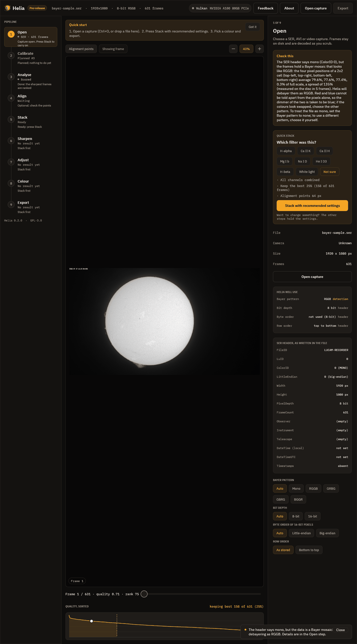The height and width of the screenshot is (644, 357).
Task: Click Open capture in the top bar
Action: (316, 8)
